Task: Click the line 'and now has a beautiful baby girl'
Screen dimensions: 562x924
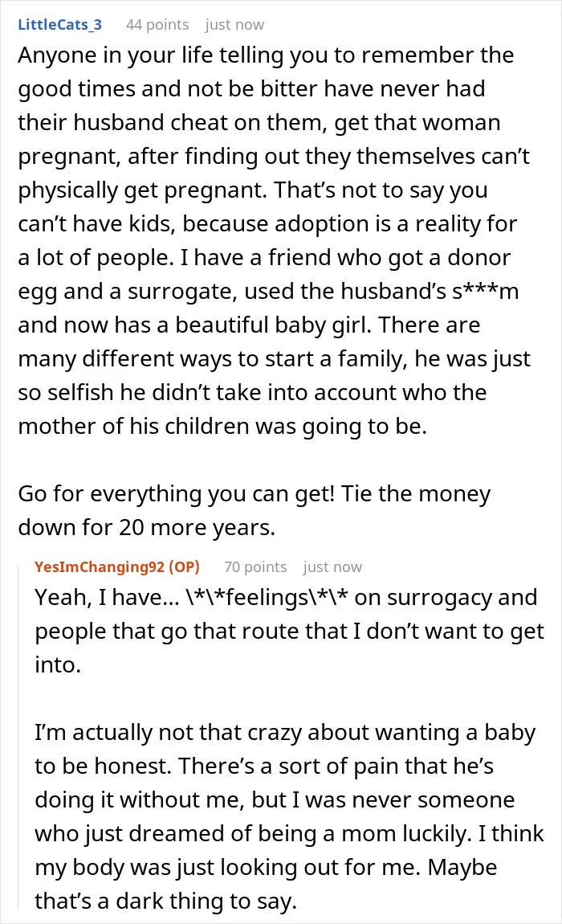Action: pyautogui.click(x=249, y=325)
